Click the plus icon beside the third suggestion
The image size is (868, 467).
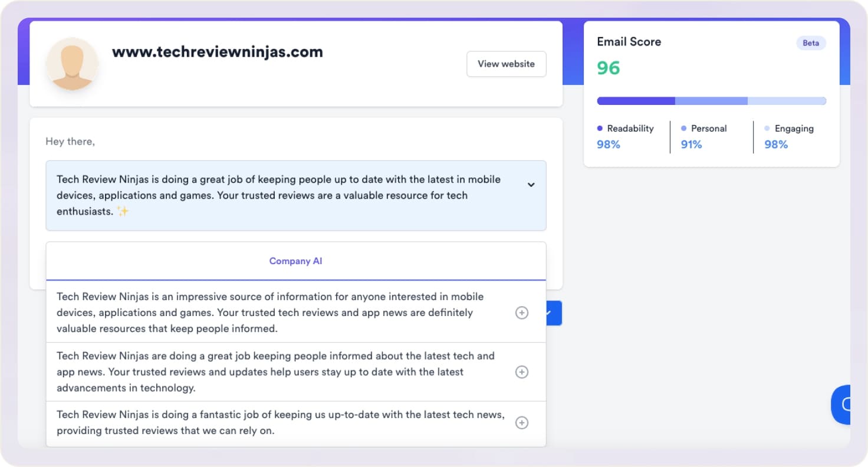tap(521, 423)
